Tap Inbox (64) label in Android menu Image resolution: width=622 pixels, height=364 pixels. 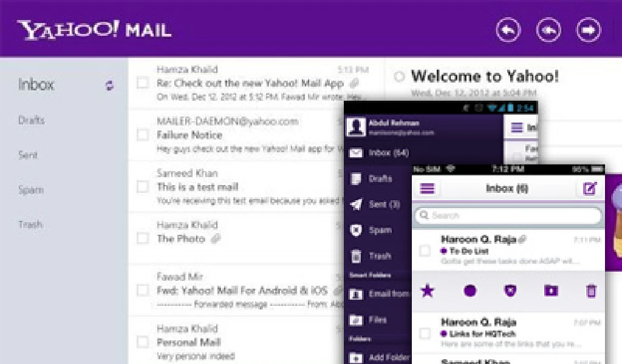click(389, 153)
